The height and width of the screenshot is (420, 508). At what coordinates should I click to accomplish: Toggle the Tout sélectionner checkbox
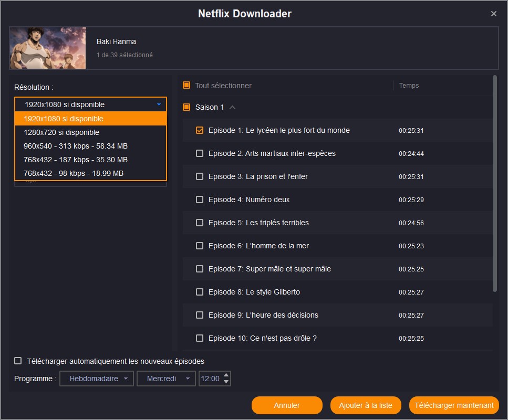186,85
